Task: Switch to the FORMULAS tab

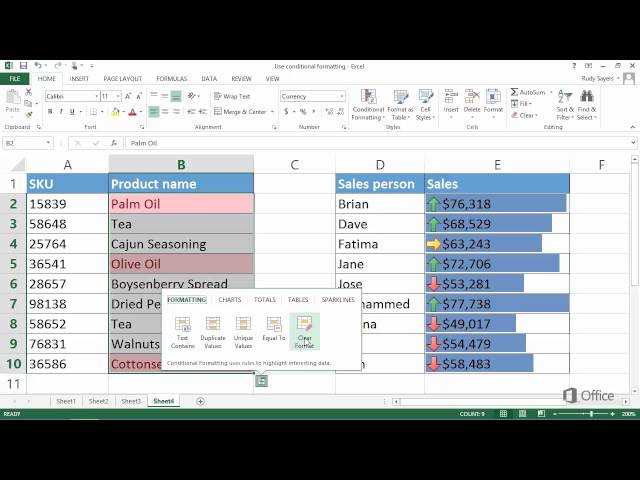Action: coord(172,78)
